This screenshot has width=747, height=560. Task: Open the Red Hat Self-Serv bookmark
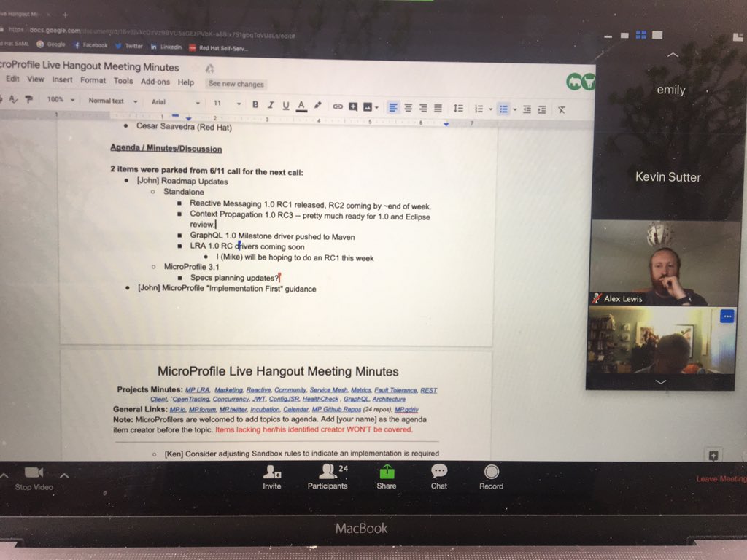click(x=218, y=47)
